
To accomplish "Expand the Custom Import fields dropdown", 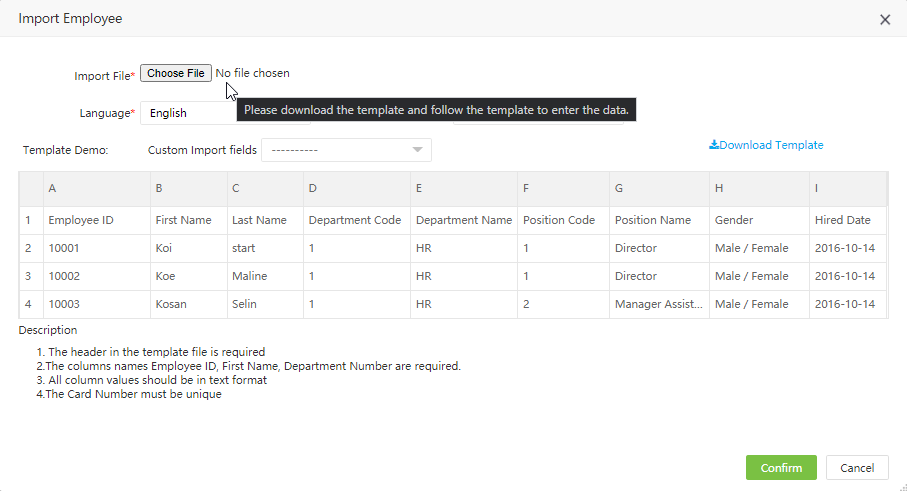I will [x=345, y=150].
